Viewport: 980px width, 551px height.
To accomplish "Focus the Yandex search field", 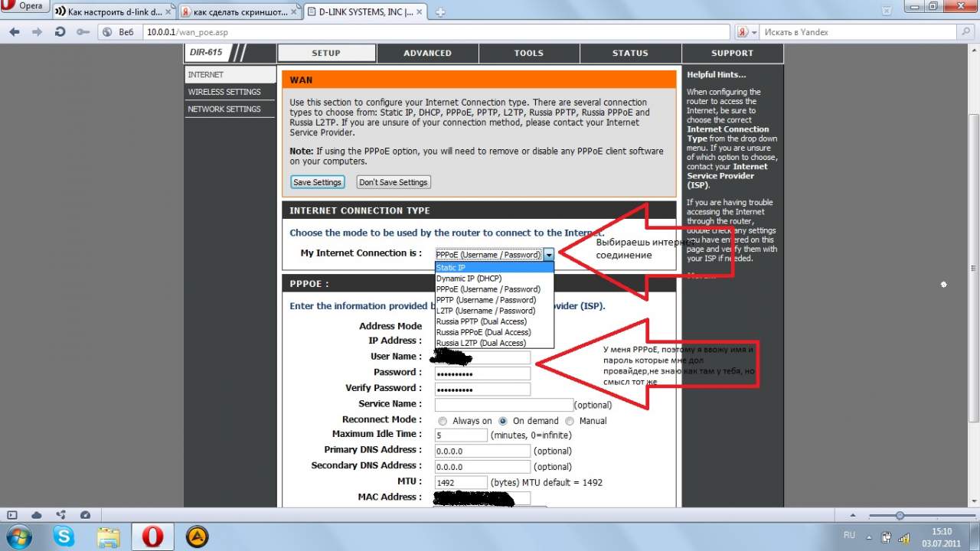I will (859, 32).
